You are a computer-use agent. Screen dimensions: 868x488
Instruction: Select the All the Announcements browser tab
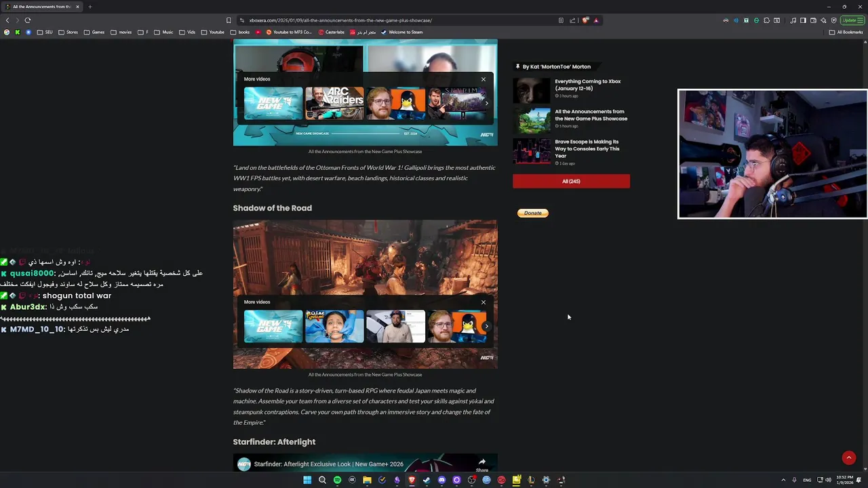click(42, 7)
